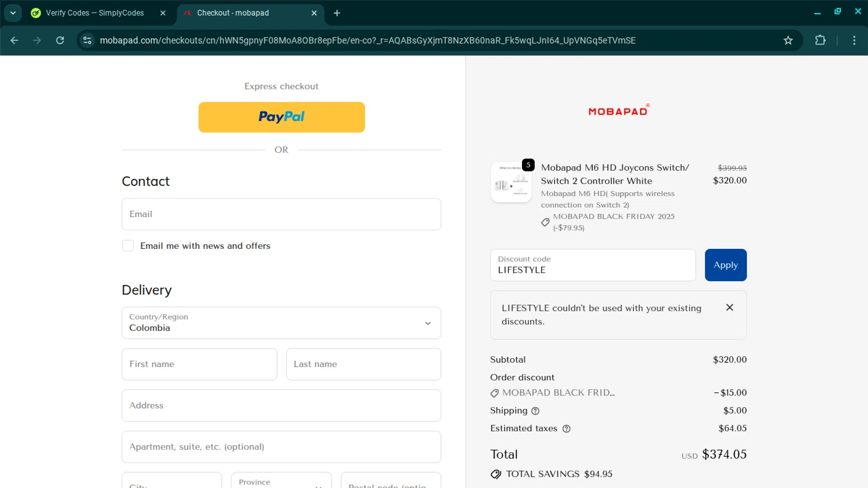Click the Estimated taxes $64.05 value
Screen dimensions: 868x488
click(733, 428)
